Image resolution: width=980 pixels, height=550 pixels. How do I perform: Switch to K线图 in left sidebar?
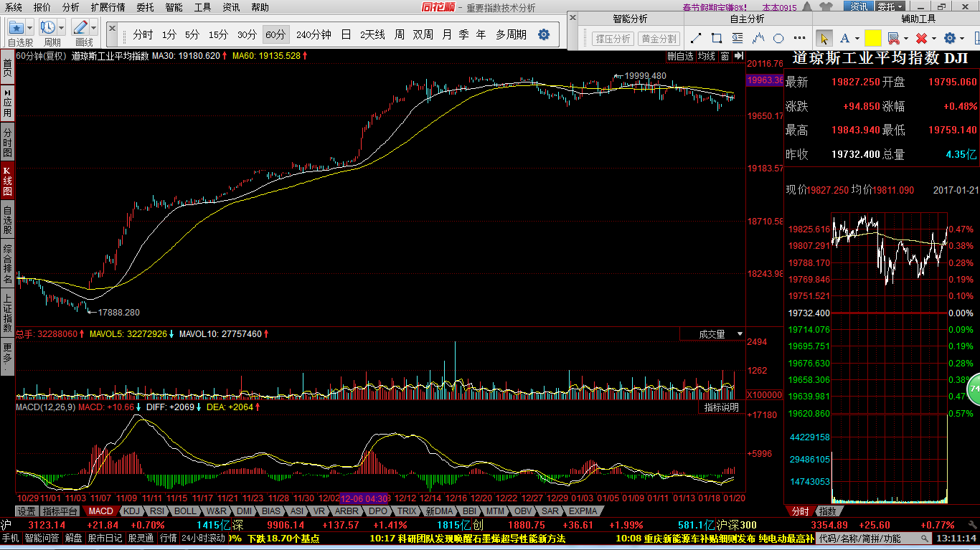coord(7,181)
